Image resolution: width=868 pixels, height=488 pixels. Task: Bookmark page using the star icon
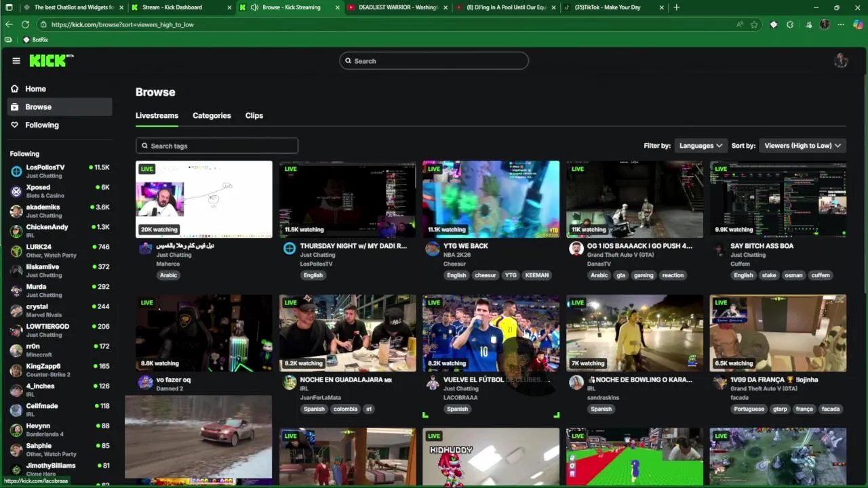pos(754,24)
